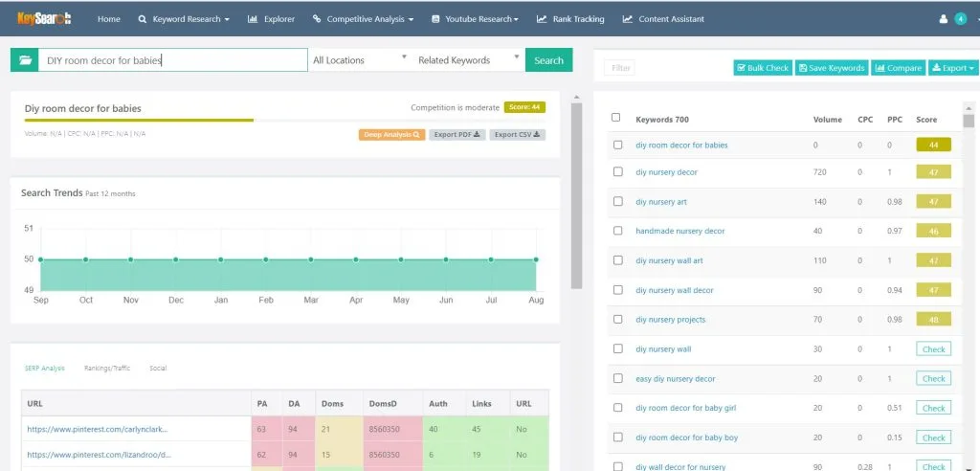Viewport: 980px width, 471px height.
Task: Click the Deep Analysis button
Action: click(391, 134)
